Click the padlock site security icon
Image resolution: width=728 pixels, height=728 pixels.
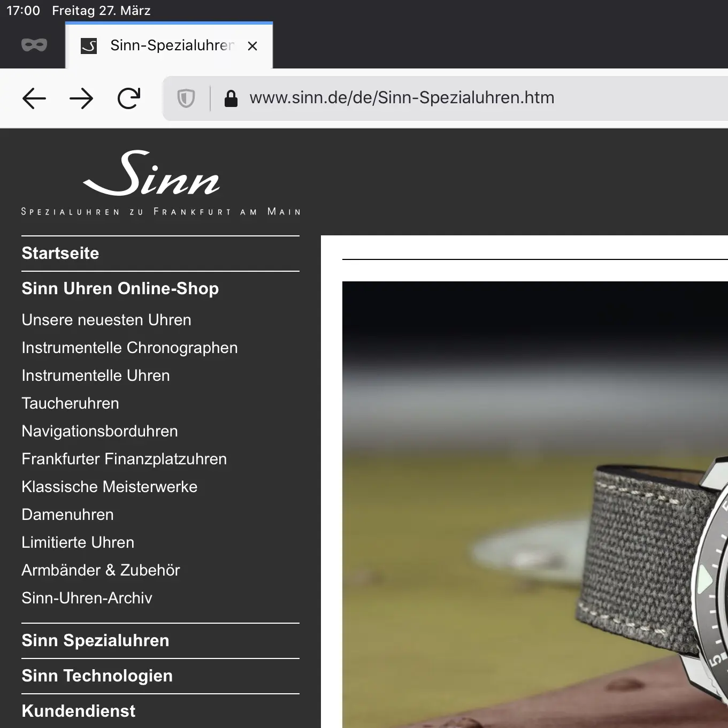coord(231,98)
